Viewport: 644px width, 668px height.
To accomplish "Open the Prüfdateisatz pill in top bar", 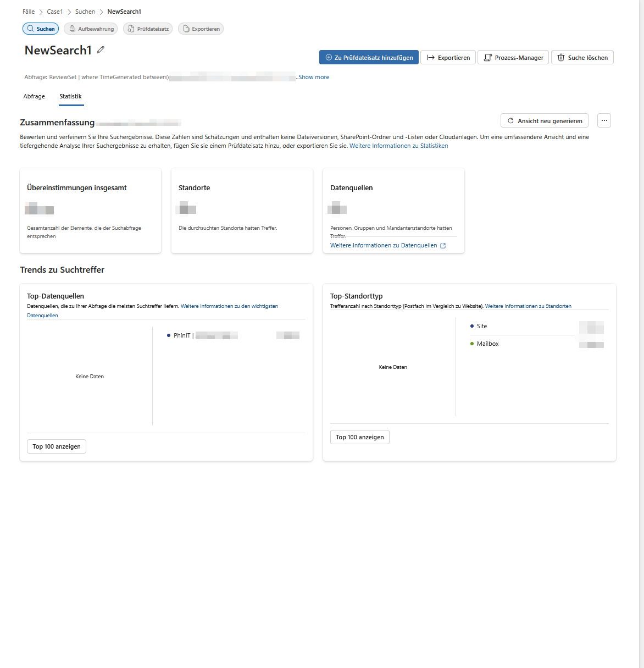I will coord(148,29).
